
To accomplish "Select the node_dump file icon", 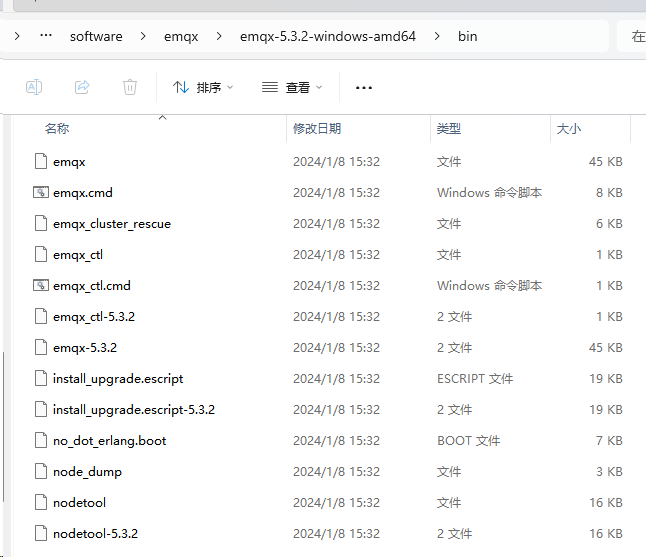I will tap(41, 471).
